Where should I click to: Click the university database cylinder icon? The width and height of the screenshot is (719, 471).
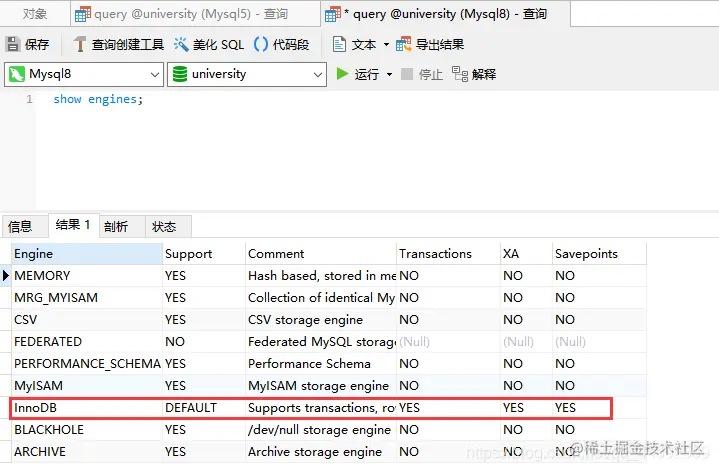tap(180, 74)
